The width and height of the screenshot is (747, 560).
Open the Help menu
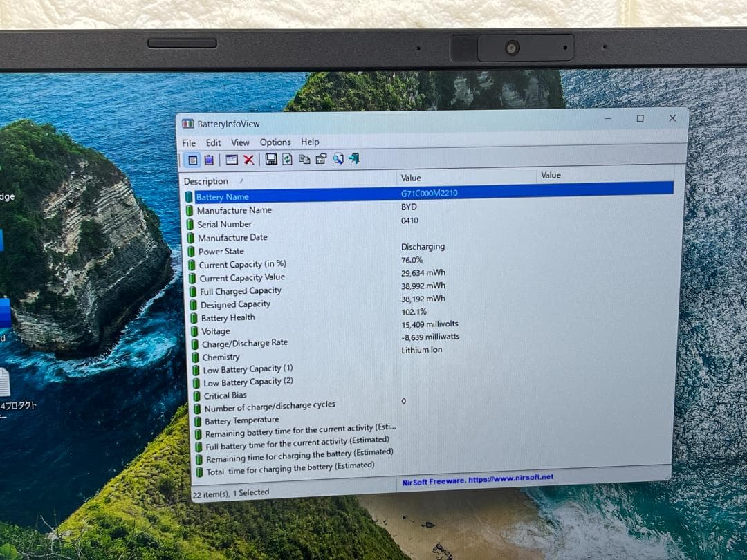(310, 142)
